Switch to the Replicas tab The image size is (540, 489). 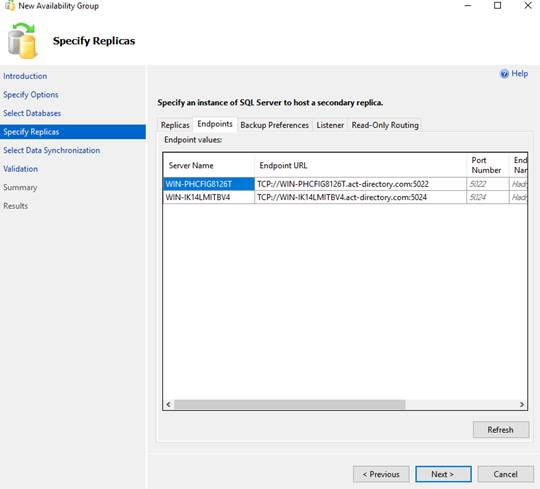pyautogui.click(x=175, y=125)
